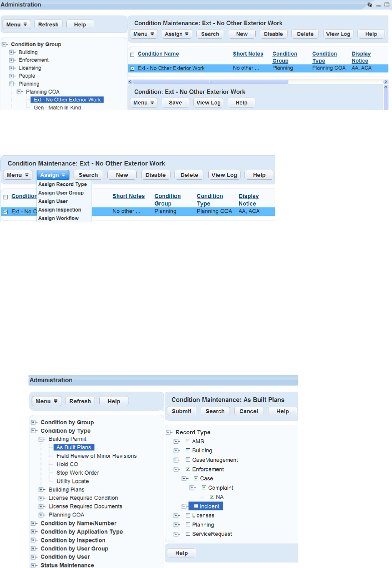Image resolution: width=392 pixels, height=568 pixels.
Task: Expand the Enforcement node under Condition by Group
Action: click(12, 60)
